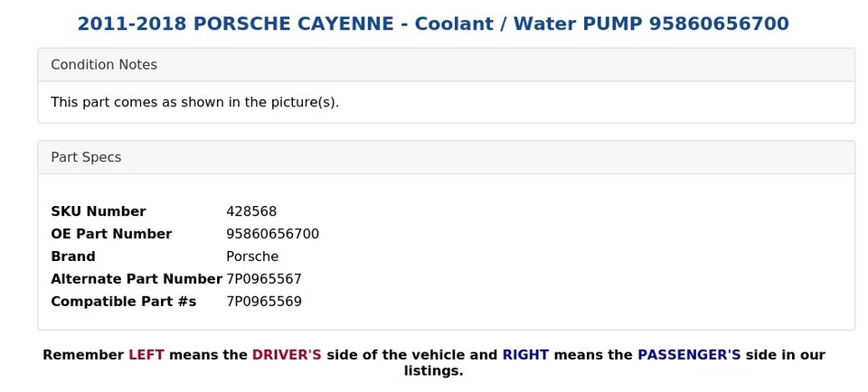This screenshot has height=392, width=868.
Task: Click alternate part number 7P0965567
Action: (264, 279)
